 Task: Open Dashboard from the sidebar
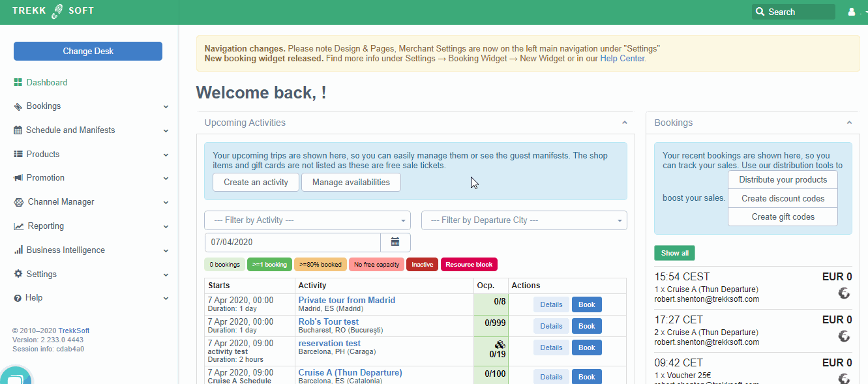coord(46,82)
